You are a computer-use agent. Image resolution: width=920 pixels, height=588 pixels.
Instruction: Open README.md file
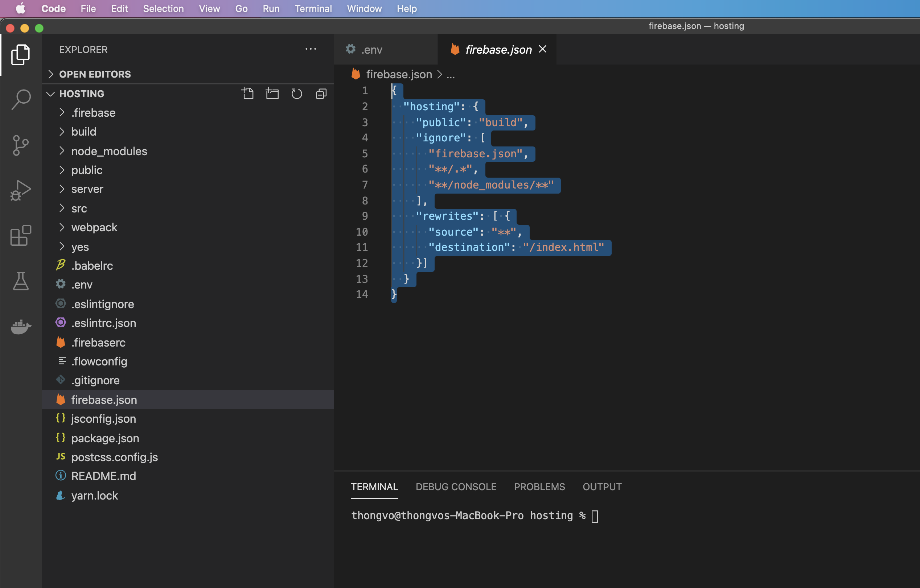[188, 476]
